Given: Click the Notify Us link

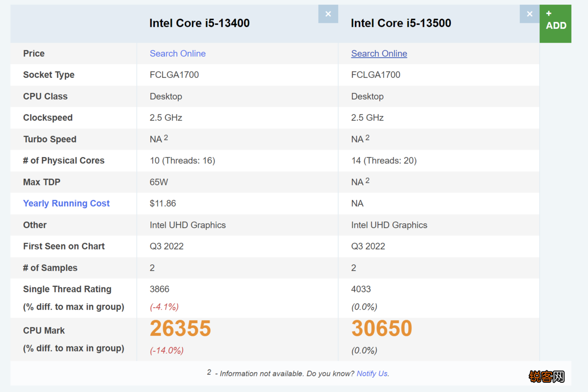Looking at the screenshot, I should point(372,373).
